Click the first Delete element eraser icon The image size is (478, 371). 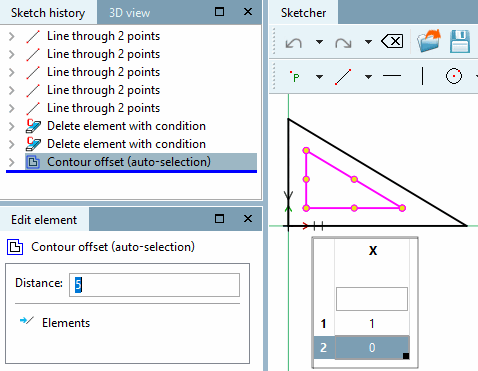[33, 126]
